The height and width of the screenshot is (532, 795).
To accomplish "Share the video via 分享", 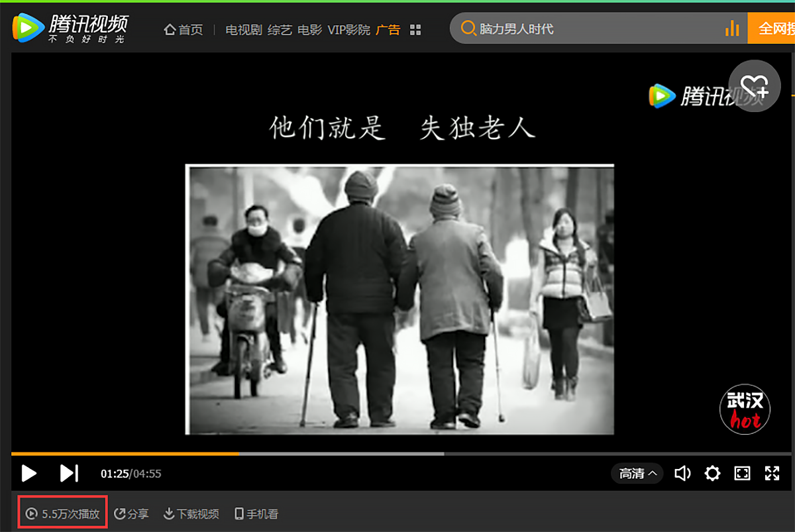I will coord(131,513).
